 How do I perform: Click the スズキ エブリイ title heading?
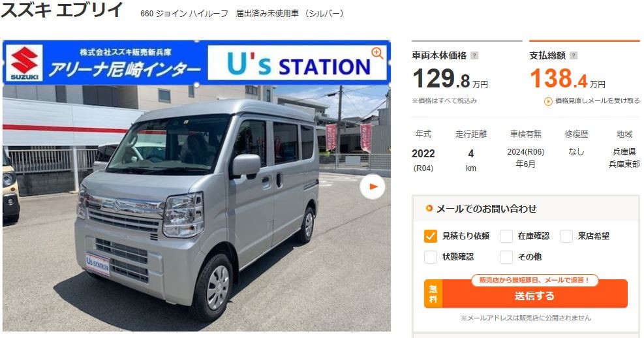(x=62, y=10)
